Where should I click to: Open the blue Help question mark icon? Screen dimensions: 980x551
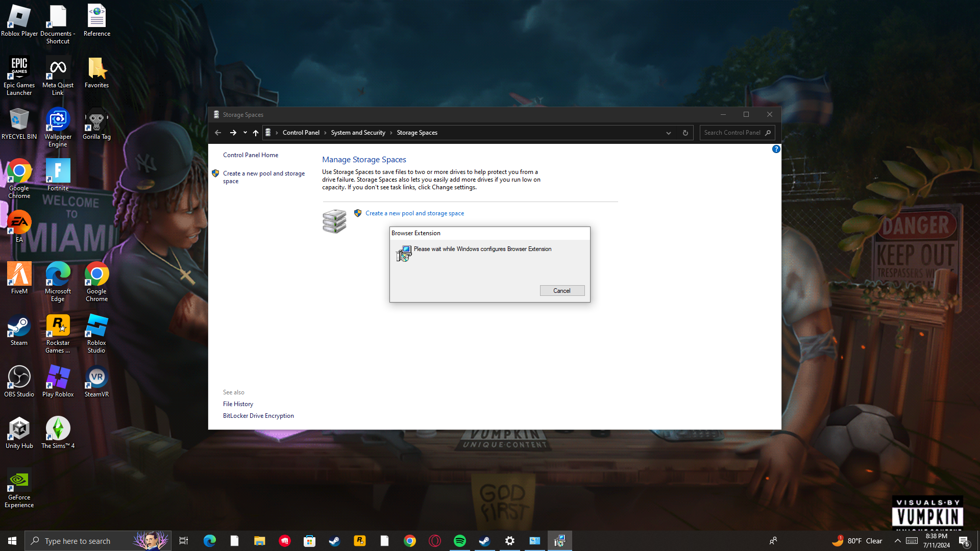pyautogui.click(x=776, y=149)
